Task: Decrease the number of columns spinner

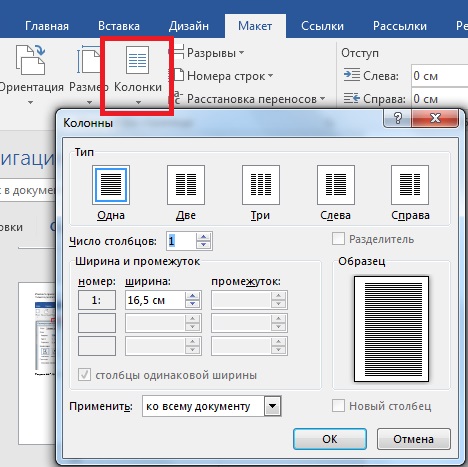Action: pyautogui.click(x=203, y=245)
